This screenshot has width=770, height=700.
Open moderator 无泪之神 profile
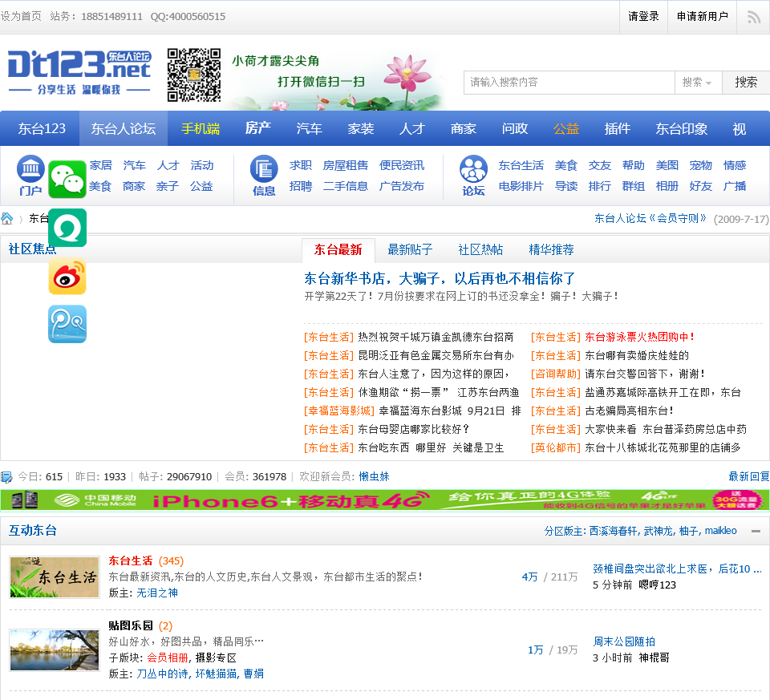[x=157, y=593]
